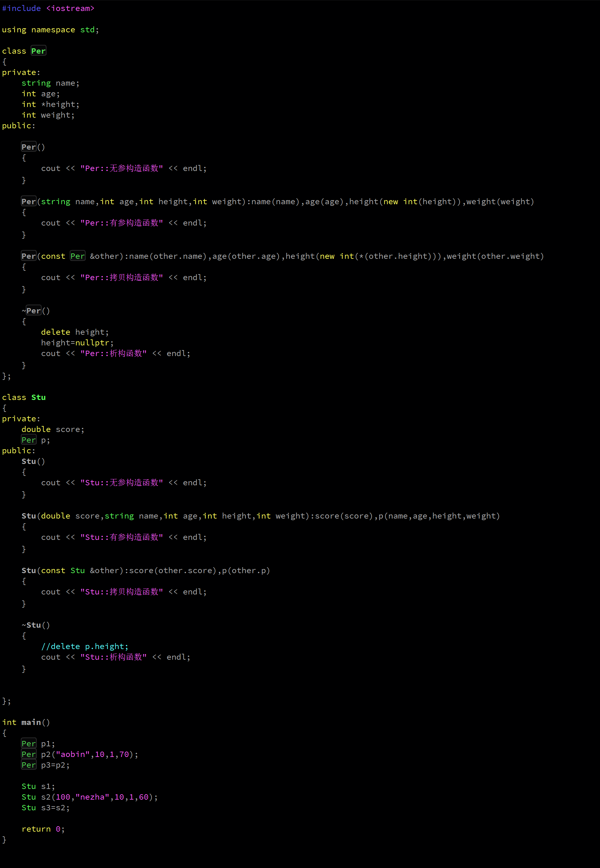Click the 'class Per' declaration
Screen dimensions: 600x868
24,51
